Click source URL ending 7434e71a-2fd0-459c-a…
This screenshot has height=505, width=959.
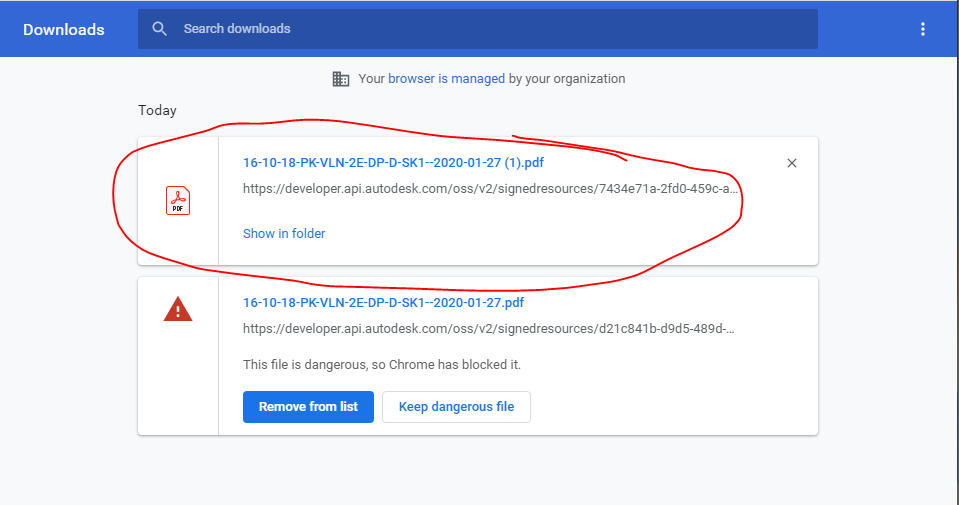[490, 189]
